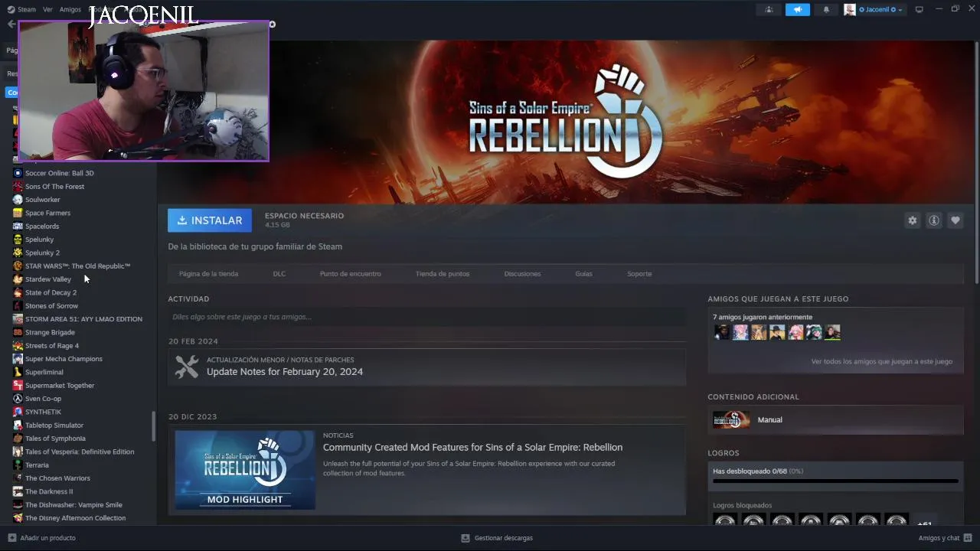Click the Manual thumbnail image
The width and height of the screenshot is (980, 551).
pos(731,419)
